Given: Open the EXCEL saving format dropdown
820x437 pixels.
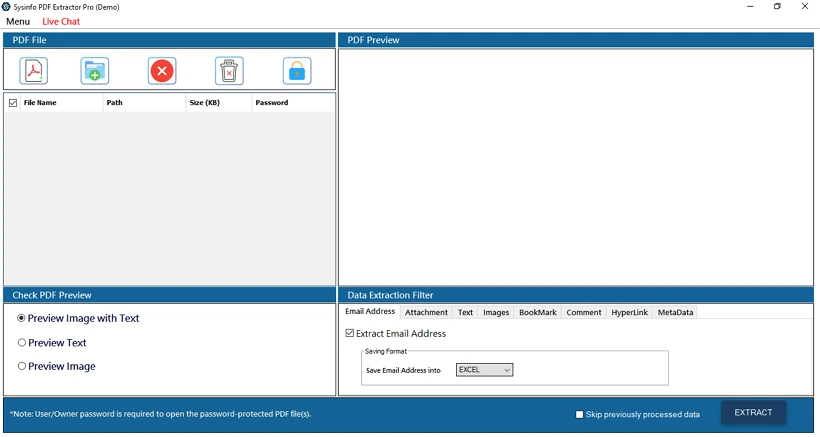Looking at the screenshot, I should pos(484,370).
